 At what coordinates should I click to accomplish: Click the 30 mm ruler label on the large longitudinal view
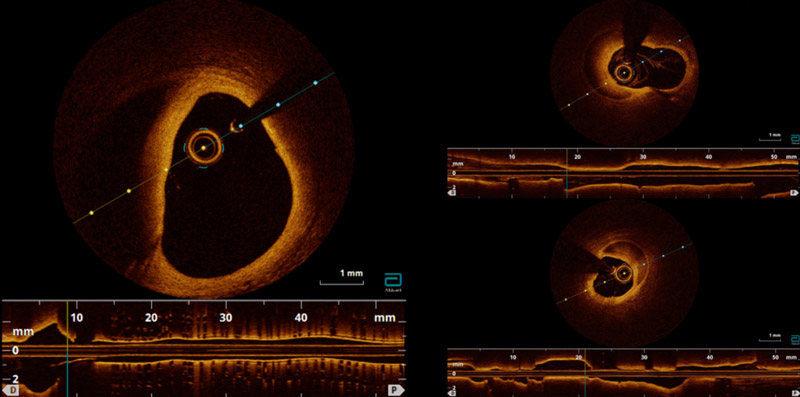click(226, 317)
